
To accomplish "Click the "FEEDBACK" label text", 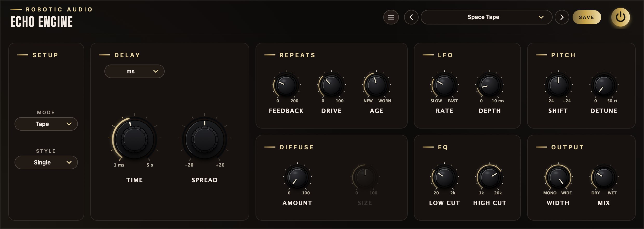I will tap(286, 111).
